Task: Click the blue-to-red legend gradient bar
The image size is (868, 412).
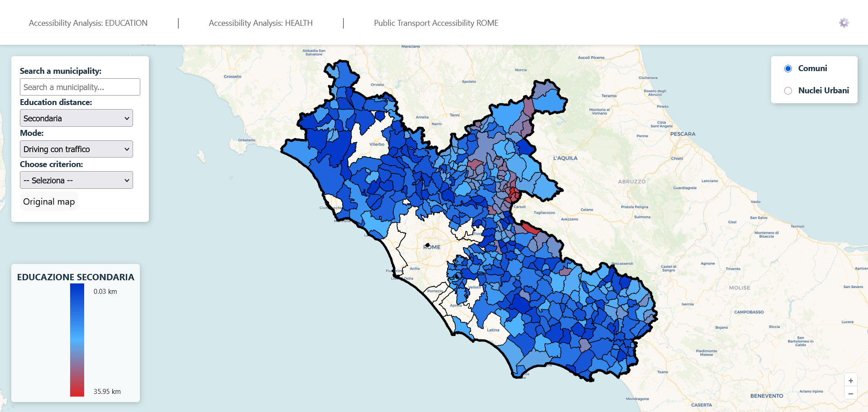Action: point(77,340)
